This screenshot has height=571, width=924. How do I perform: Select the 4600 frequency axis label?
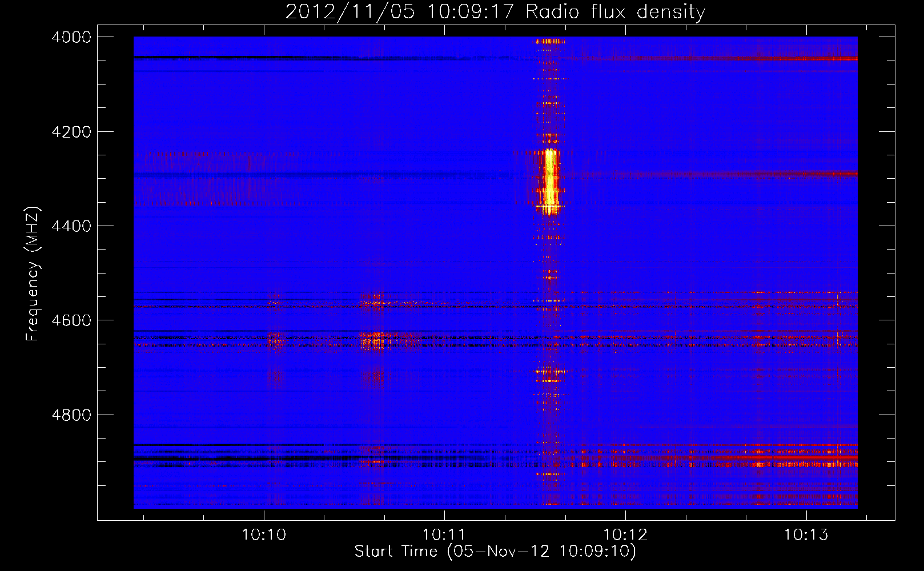(71, 320)
